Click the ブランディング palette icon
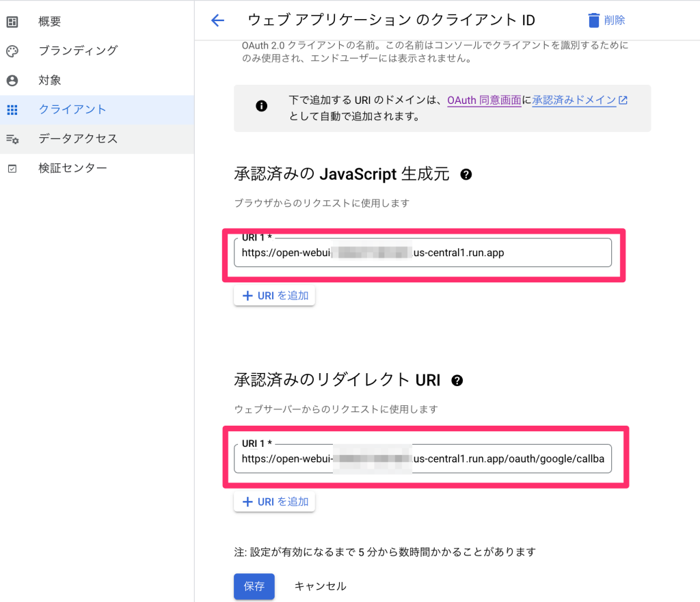Image resolution: width=700 pixels, height=602 pixels. point(12,51)
